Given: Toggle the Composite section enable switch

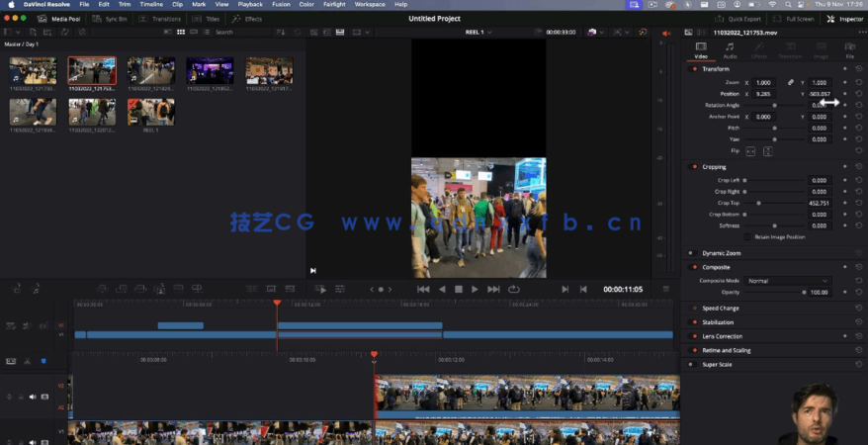Looking at the screenshot, I should [694, 267].
